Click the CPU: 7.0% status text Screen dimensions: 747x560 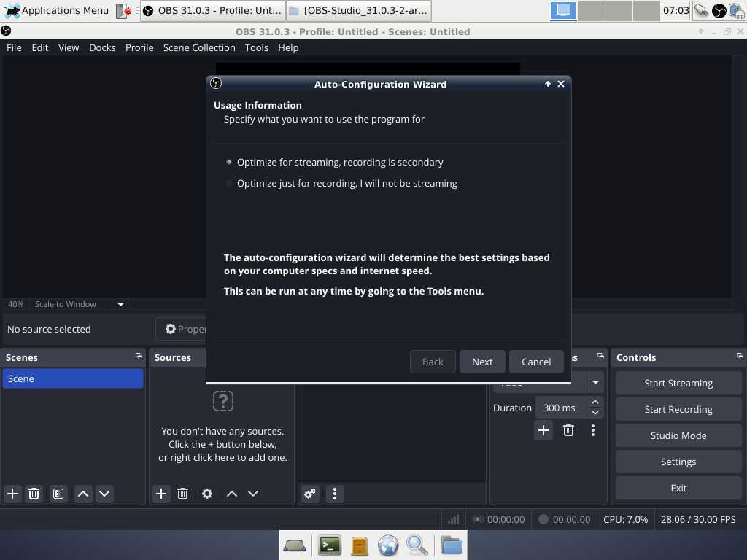pos(625,519)
